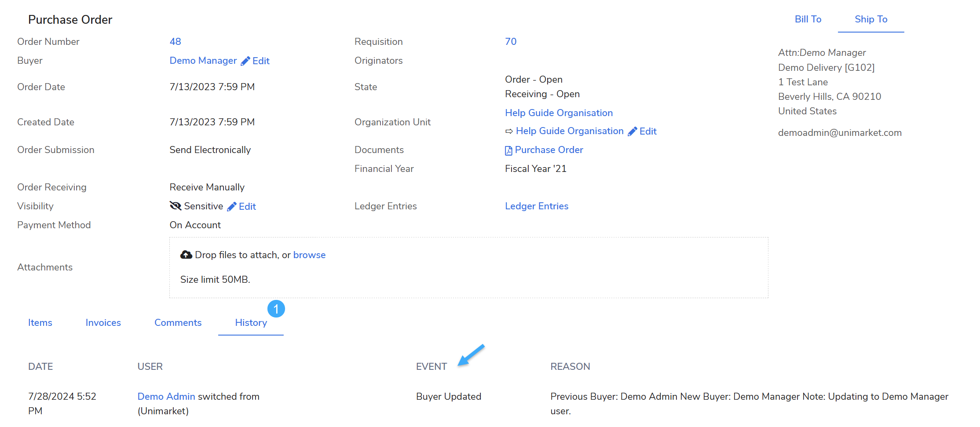Select the Ship To tab
The width and height of the screenshot is (980, 427).
(x=870, y=19)
